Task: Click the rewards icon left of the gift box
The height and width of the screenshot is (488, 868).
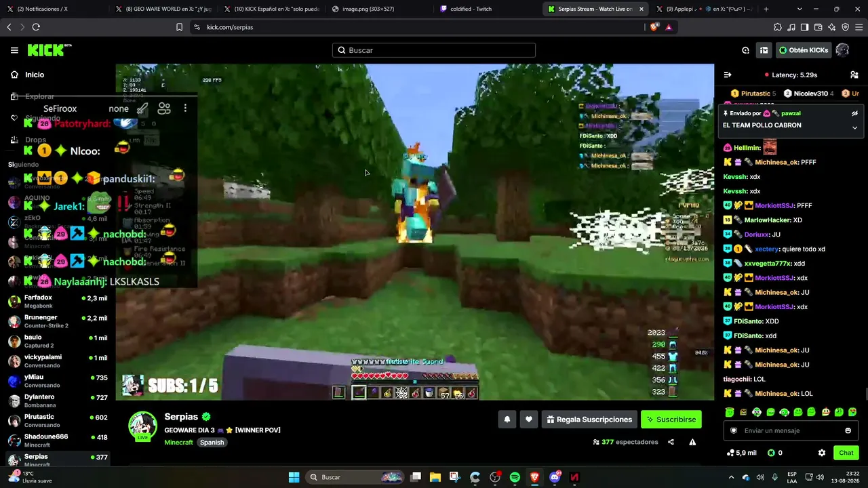Action: tap(745, 50)
